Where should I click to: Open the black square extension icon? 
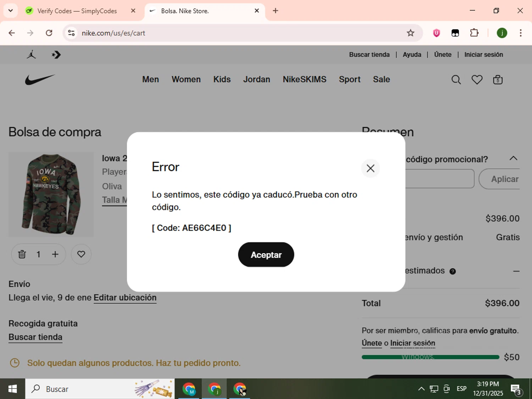tap(455, 33)
